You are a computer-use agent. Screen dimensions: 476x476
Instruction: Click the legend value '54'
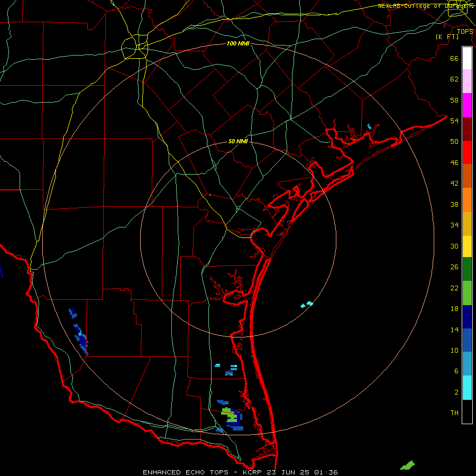click(454, 121)
